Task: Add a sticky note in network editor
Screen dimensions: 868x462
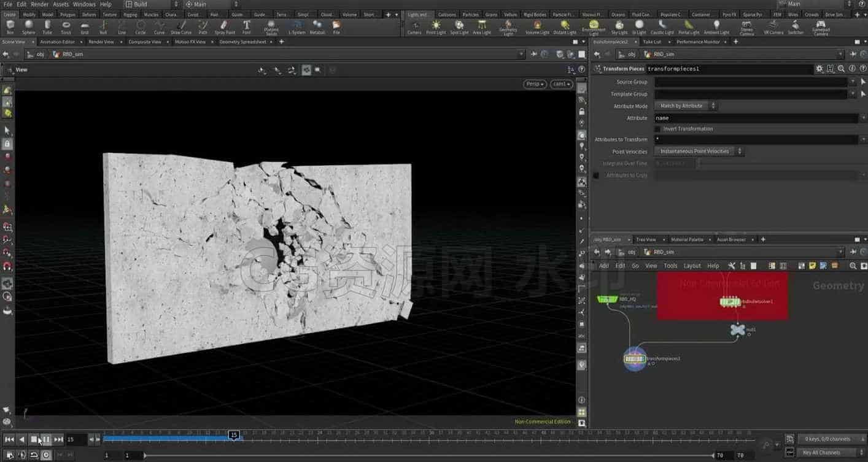Action: coord(812,266)
